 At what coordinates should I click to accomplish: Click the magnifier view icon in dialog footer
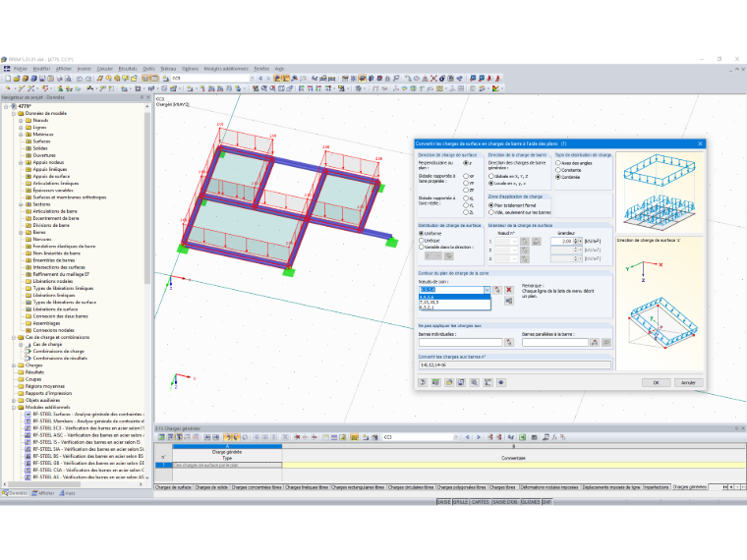tap(475, 382)
